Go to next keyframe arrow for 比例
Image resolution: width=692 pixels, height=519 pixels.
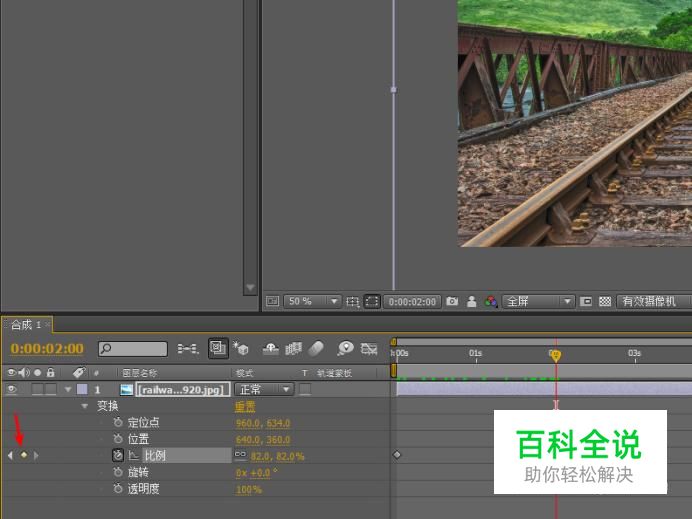click(36, 455)
